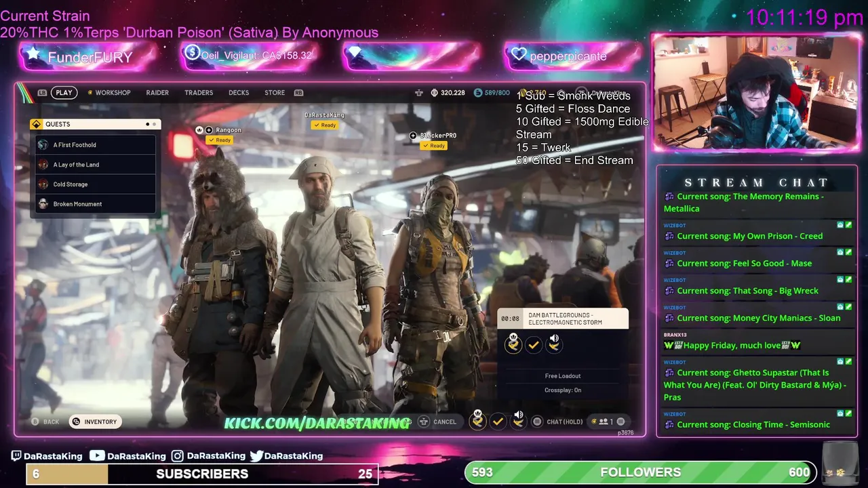Click the SUBSCRIBERS goal progress bar
Viewport: 868px width, 488px height.
click(x=202, y=474)
